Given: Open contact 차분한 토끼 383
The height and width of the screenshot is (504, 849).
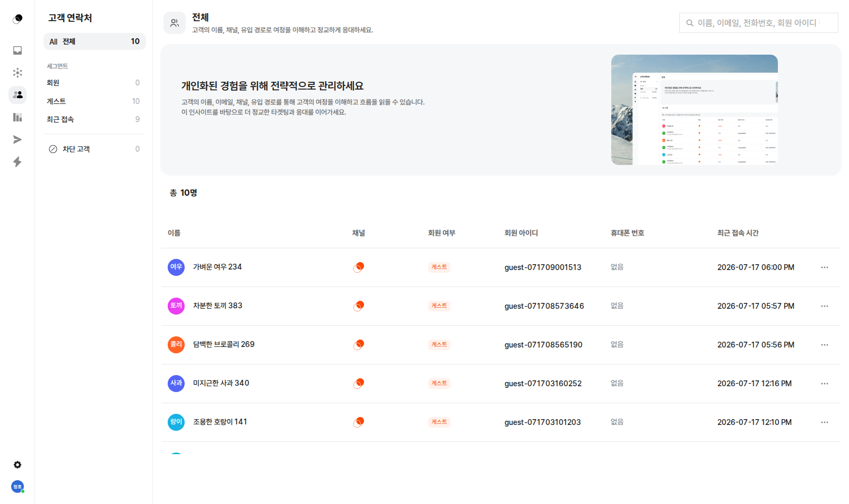Looking at the screenshot, I should [218, 306].
